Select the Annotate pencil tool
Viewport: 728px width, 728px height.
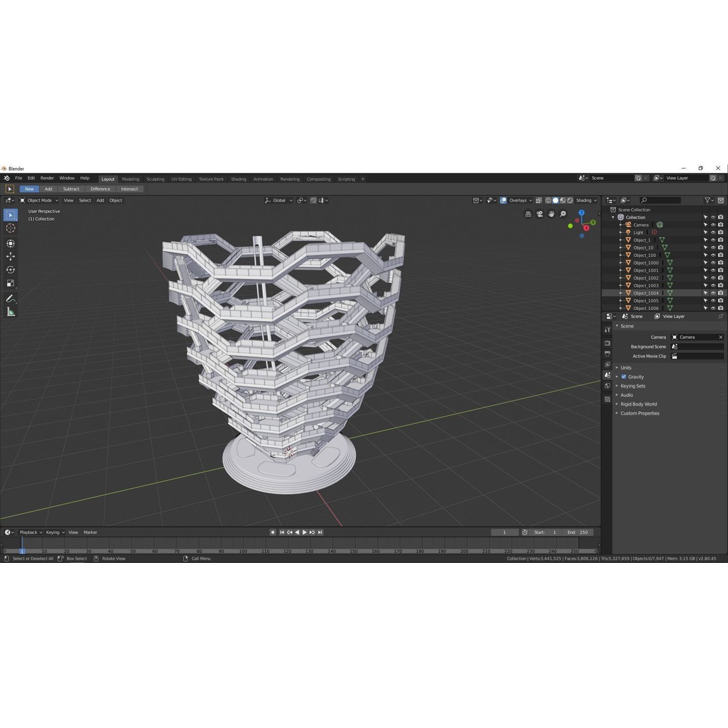point(10,299)
